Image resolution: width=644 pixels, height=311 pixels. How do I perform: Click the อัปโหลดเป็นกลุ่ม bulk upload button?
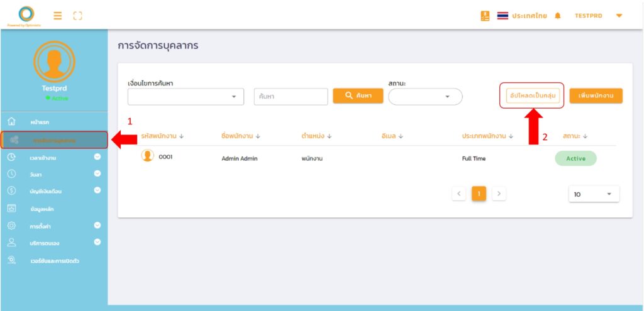(532, 95)
